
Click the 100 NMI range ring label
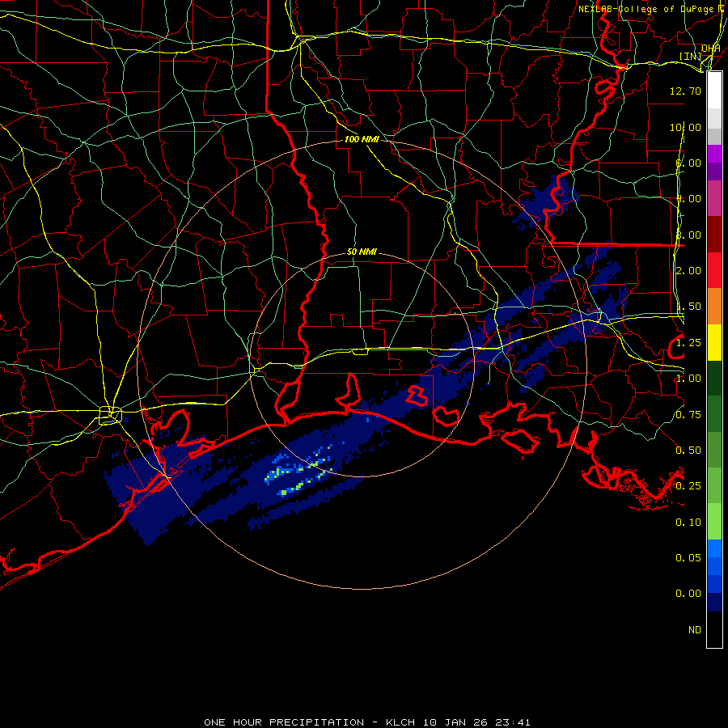point(362,139)
